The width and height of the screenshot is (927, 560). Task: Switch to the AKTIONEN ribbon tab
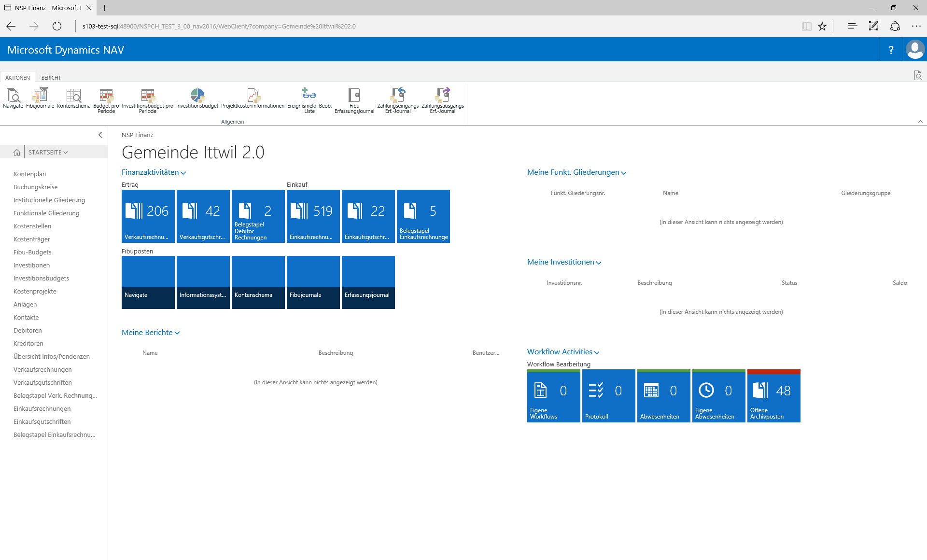(x=17, y=77)
